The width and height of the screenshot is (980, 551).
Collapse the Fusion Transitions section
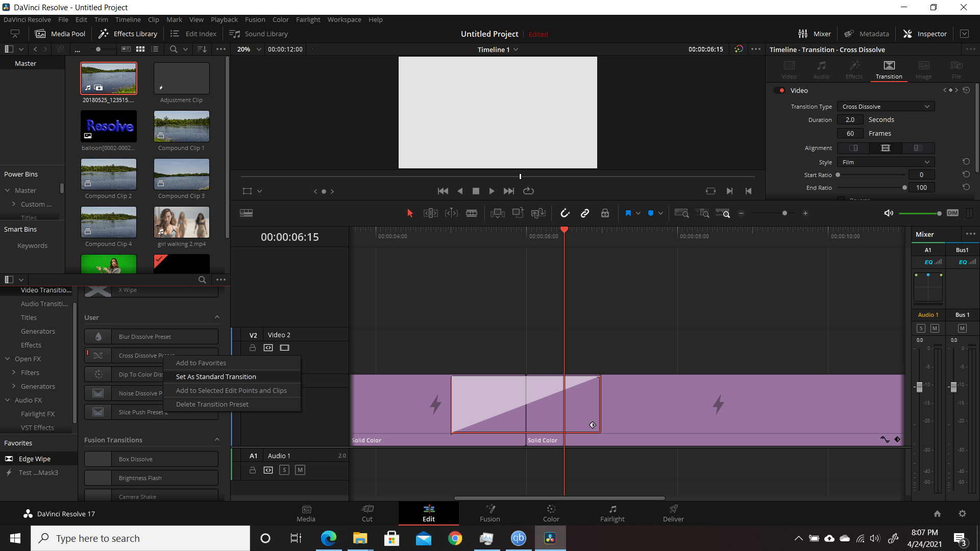[x=217, y=440]
